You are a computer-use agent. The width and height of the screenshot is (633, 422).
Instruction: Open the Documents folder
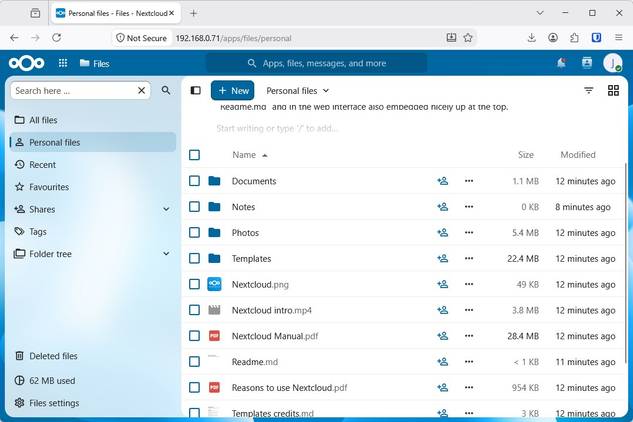[254, 181]
